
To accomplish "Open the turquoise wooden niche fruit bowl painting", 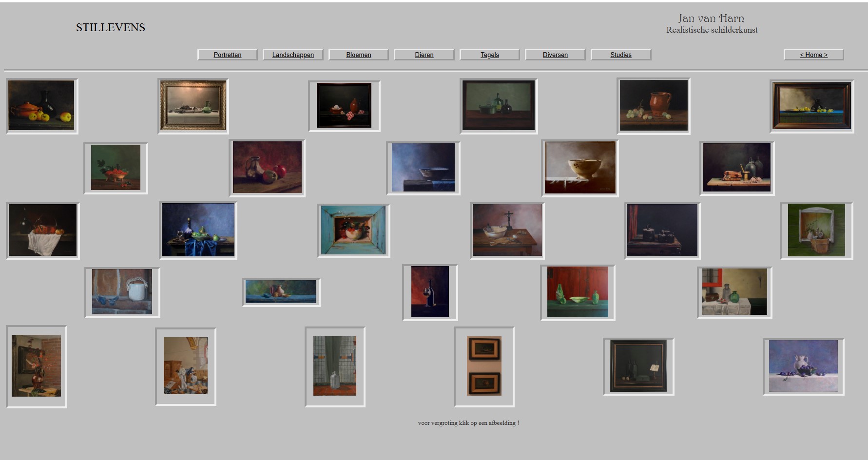I will point(353,230).
